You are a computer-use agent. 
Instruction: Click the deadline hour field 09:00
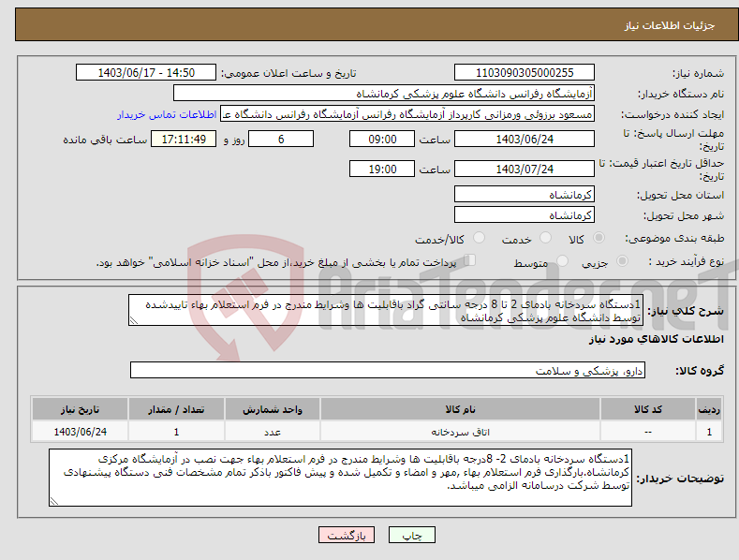click(x=382, y=139)
